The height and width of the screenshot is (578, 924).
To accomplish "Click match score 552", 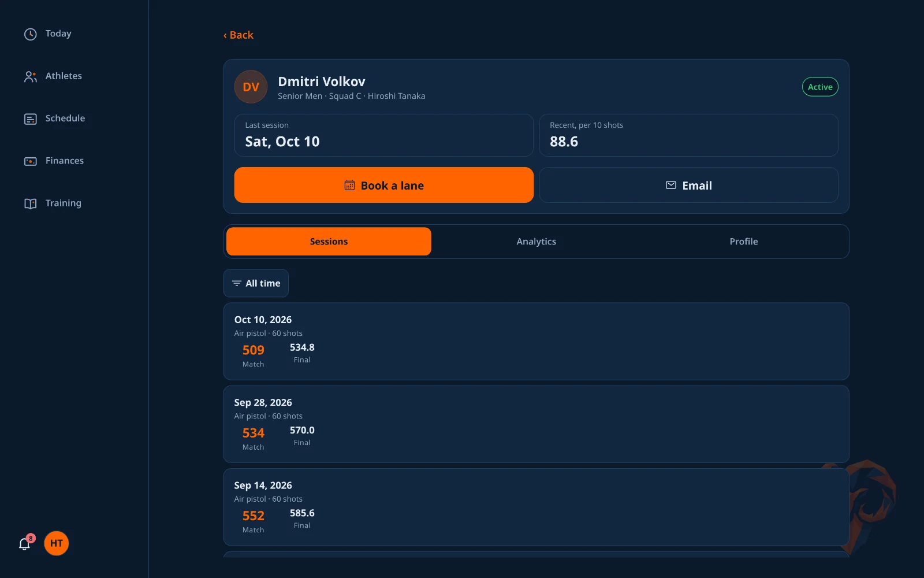I will tap(254, 516).
